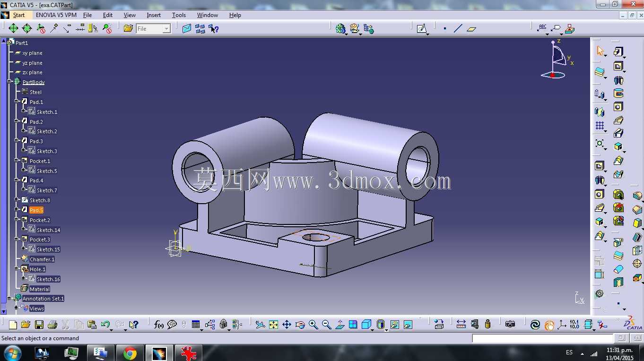Click the Capture camera icon
644x361 pixels.
tap(510, 325)
